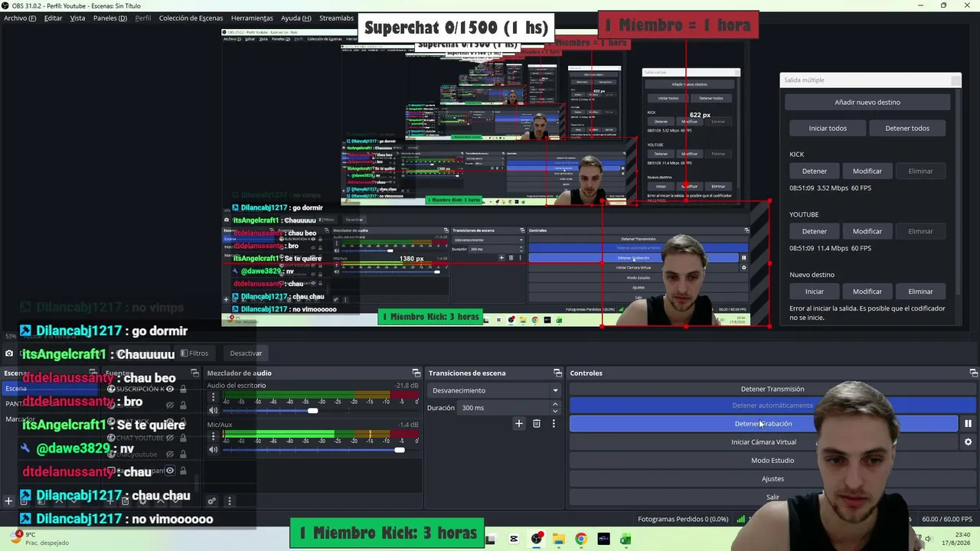Open Ajustes from Controles panel
The image size is (980, 551).
pyautogui.click(x=773, y=478)
